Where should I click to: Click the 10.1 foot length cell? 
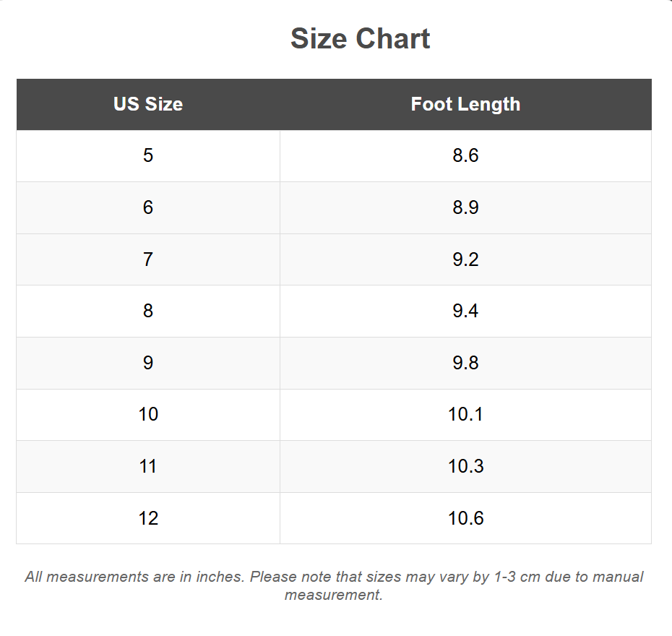[465, 414]
